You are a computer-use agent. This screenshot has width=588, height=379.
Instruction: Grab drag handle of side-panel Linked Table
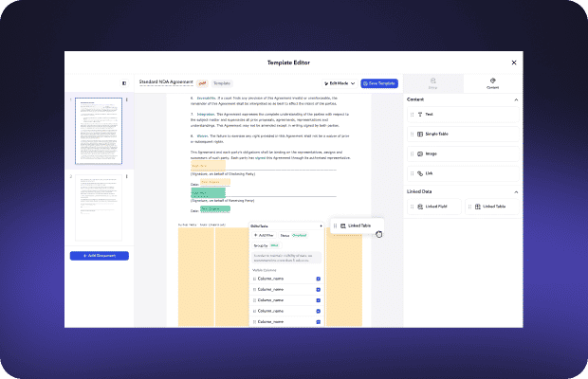click(469, 207)
